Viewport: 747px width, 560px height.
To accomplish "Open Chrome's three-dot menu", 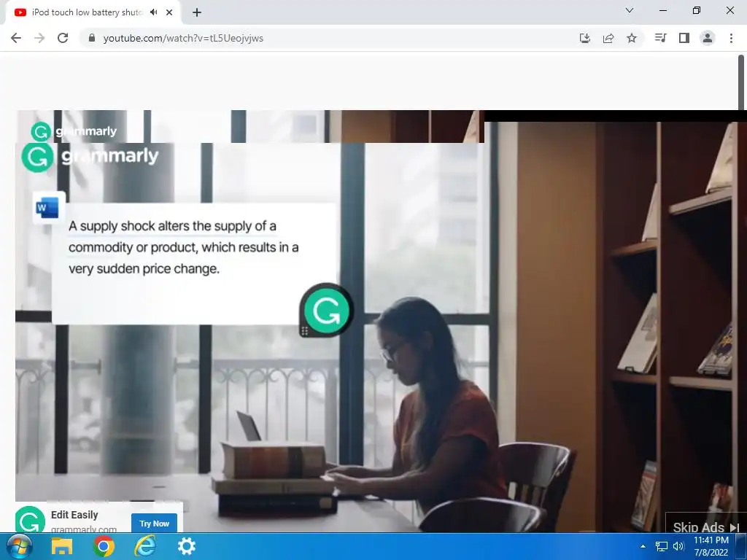I will coord(731,38).
